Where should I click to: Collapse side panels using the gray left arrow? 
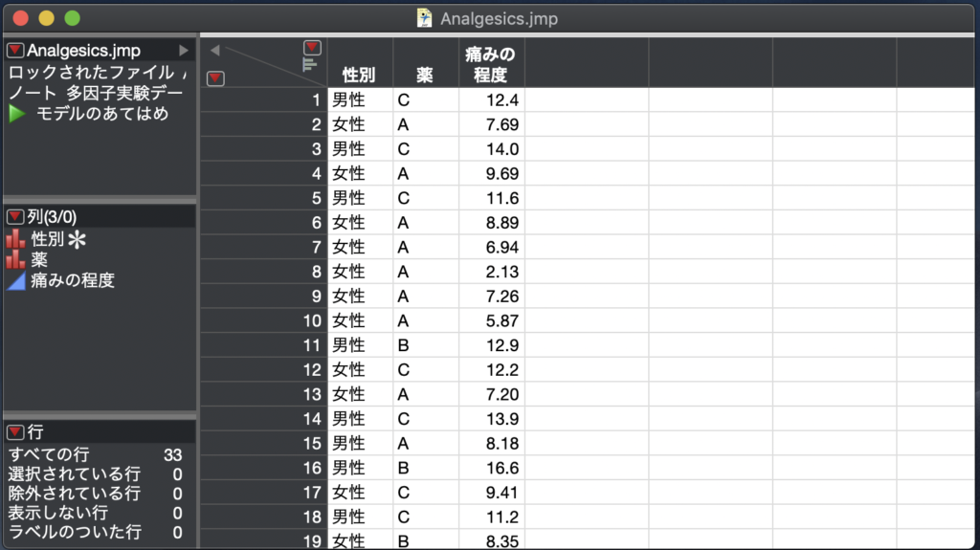[215, 50]
